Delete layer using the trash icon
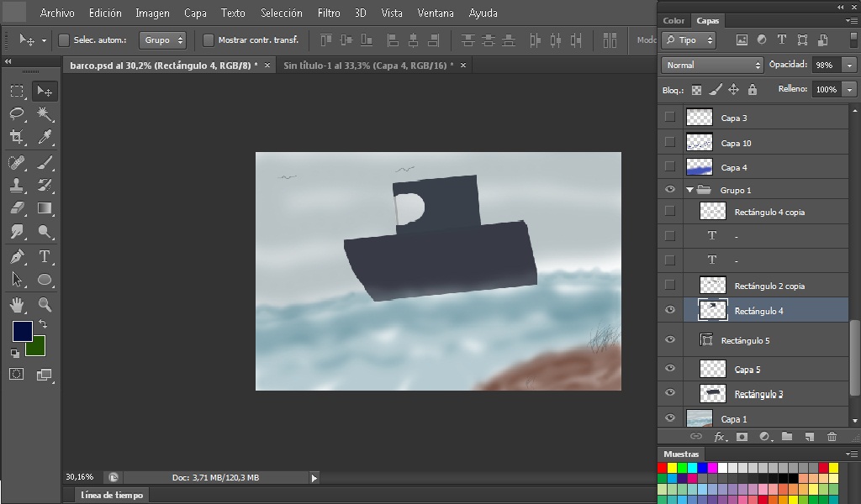The height and width of the screenshot is (504, 861). click(x=832, y=437)
